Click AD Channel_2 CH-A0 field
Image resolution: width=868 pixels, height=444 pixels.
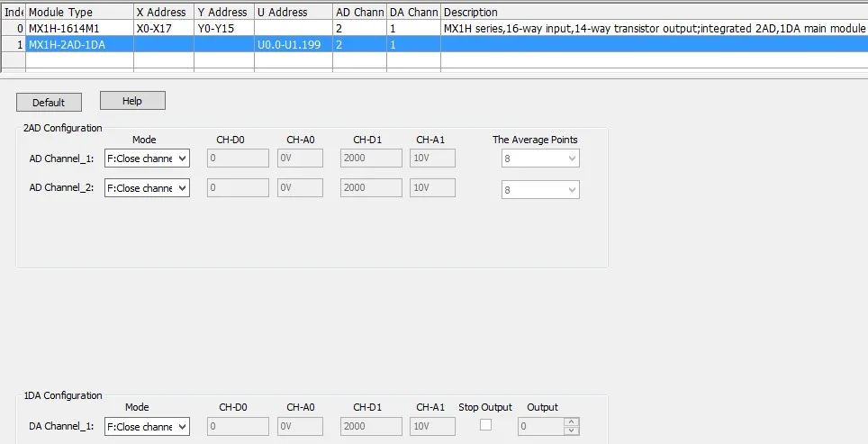click(x=300, y=187)
